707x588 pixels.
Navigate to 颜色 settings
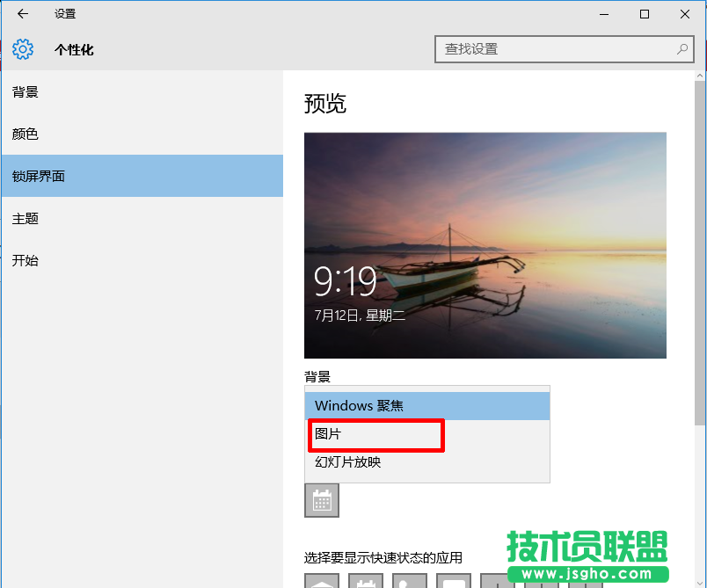(26, 134)
